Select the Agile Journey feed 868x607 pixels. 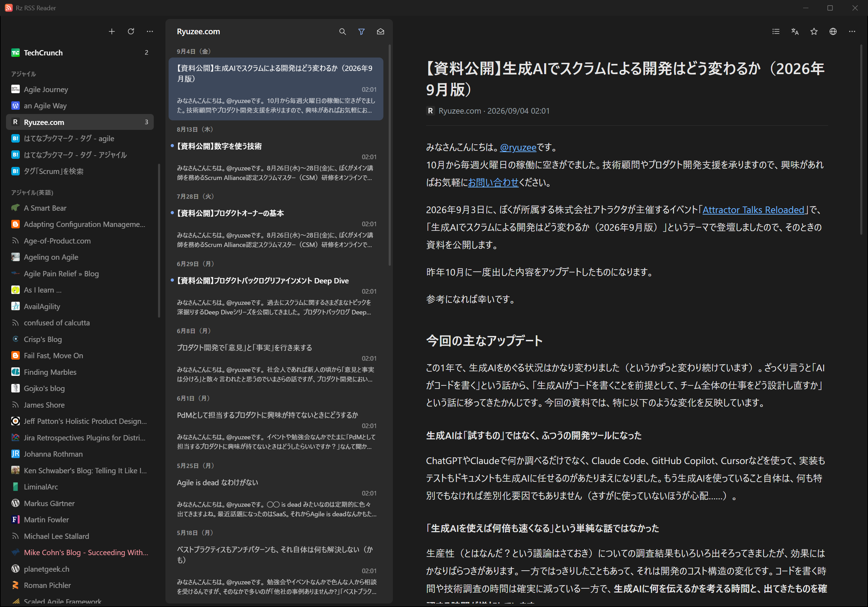(x=80, y=89)
